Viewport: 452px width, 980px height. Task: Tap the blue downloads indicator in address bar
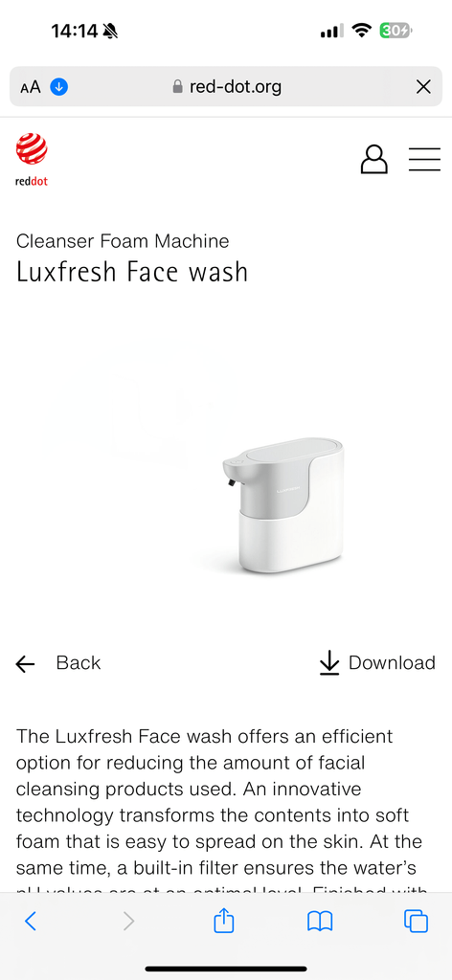click(x=58, y=87)
